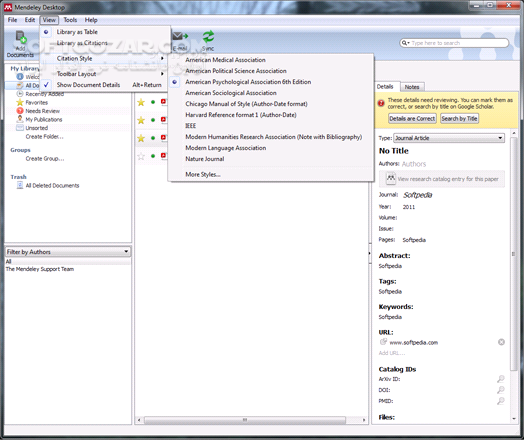Click the All Deleted Documents trash icon
The image size is (524, 440).
20,185
